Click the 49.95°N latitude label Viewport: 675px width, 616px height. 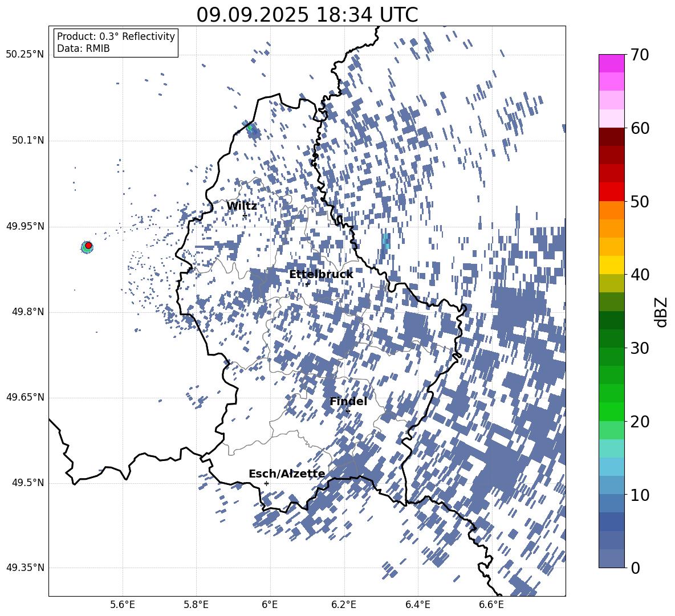click(25, 226)
